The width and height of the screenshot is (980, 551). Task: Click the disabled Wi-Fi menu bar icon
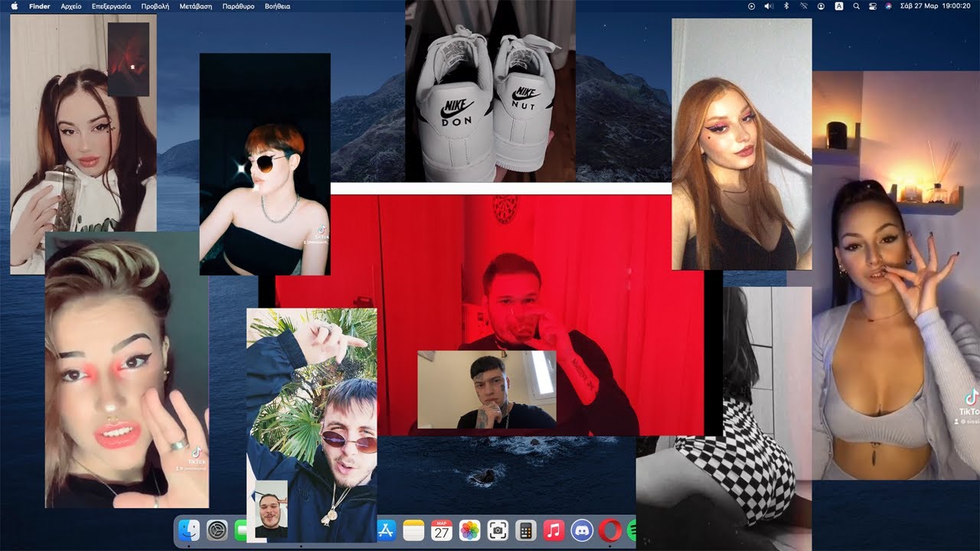pyautogui.click(x=804, y=6)
